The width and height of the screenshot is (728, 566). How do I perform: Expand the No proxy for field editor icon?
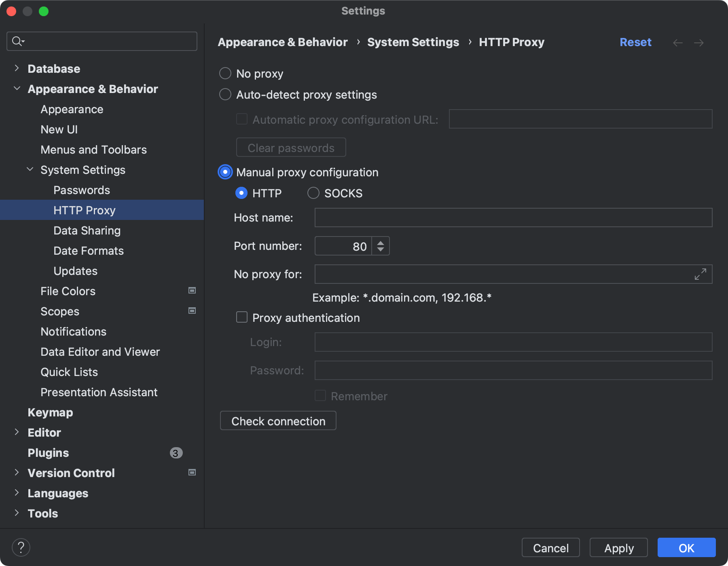point(700,274)
